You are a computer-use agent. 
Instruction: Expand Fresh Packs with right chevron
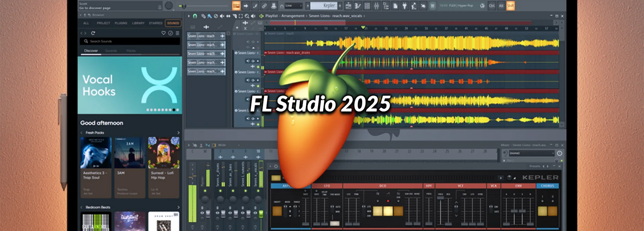point(178,133)
